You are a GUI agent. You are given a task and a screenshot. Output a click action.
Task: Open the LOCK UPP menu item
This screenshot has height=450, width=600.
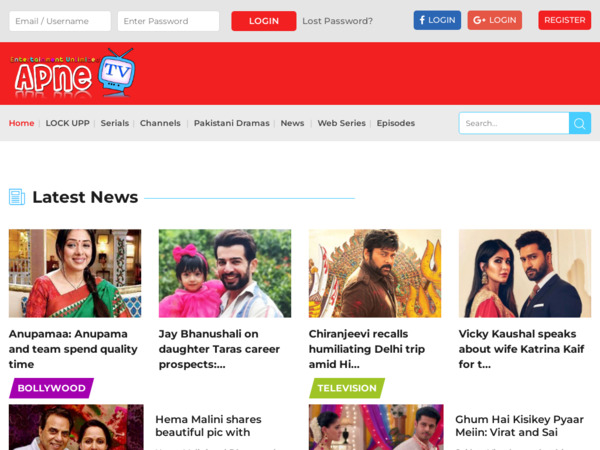67,123
